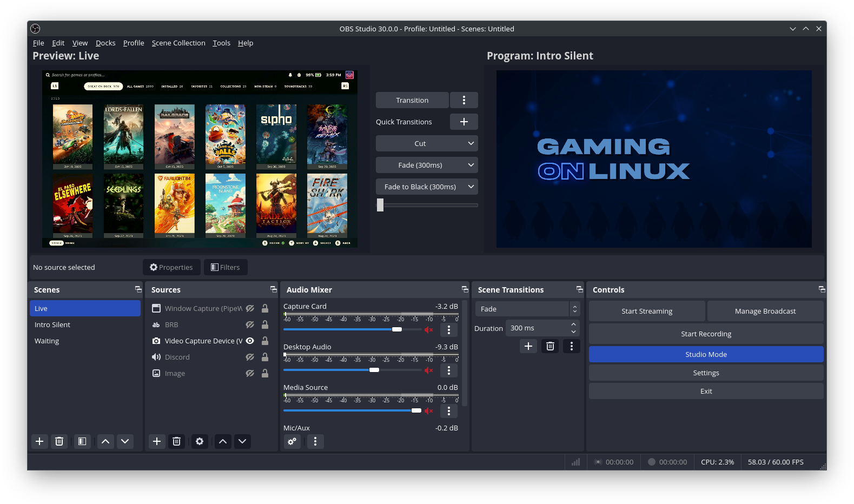Expand the Fade (300ms) quick transition dropdown
This screenshot has height=504, width=854.
pyautogui.click(x=471, y=165)
